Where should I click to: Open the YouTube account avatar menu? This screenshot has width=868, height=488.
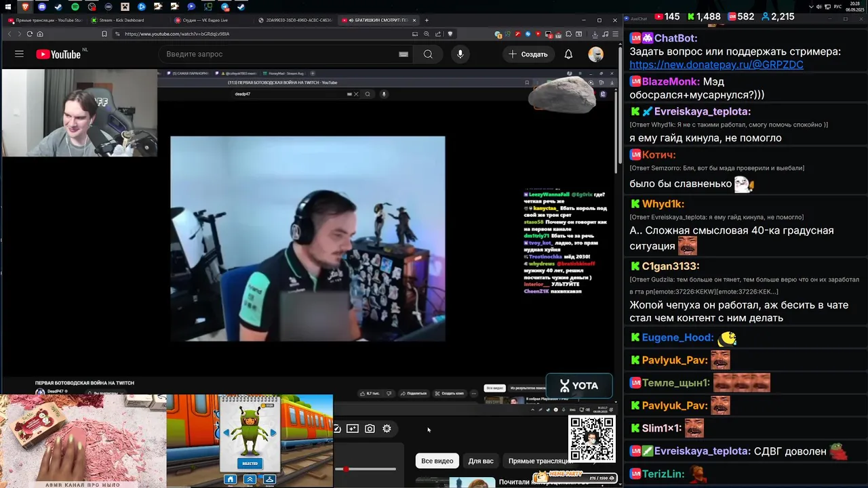pyautogui.click(x=596, y=54)
